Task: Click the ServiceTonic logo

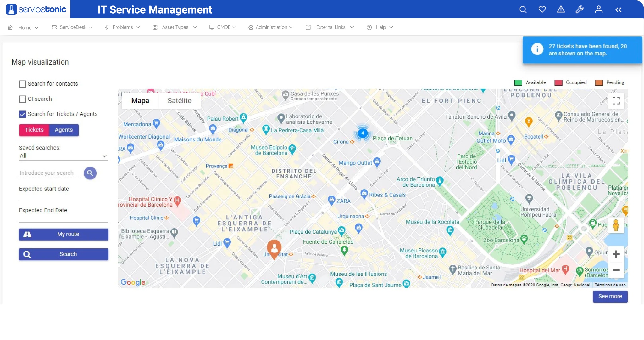Action: tap(36, 9)
